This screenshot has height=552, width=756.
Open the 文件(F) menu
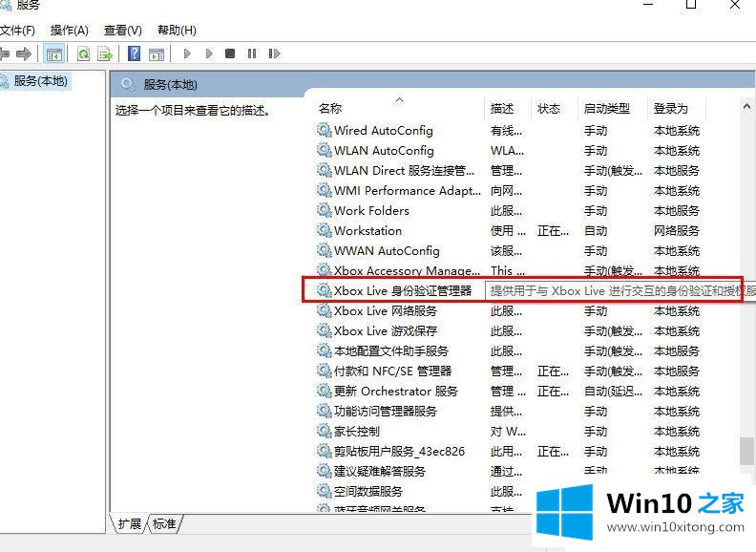tap(17, 31)
